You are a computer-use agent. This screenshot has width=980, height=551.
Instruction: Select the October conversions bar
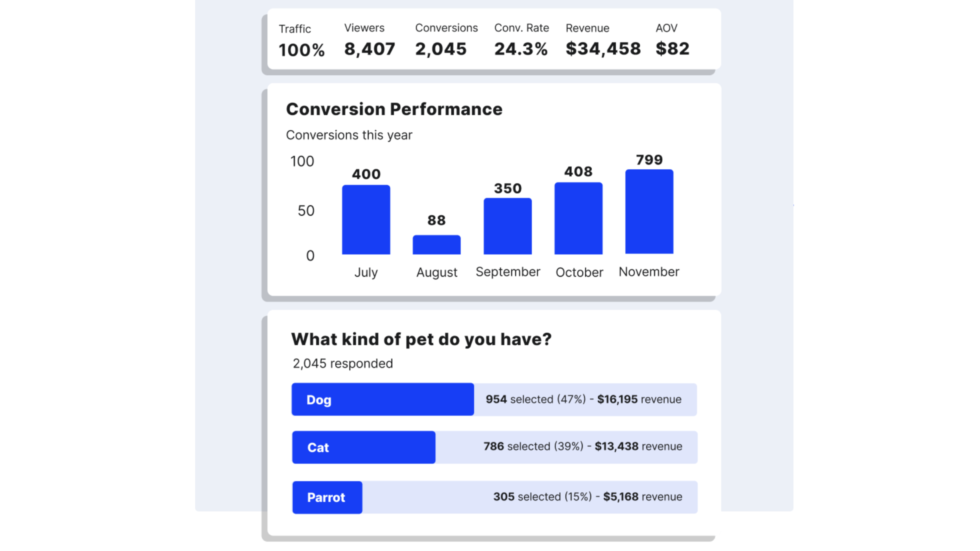tap(579, 218)
